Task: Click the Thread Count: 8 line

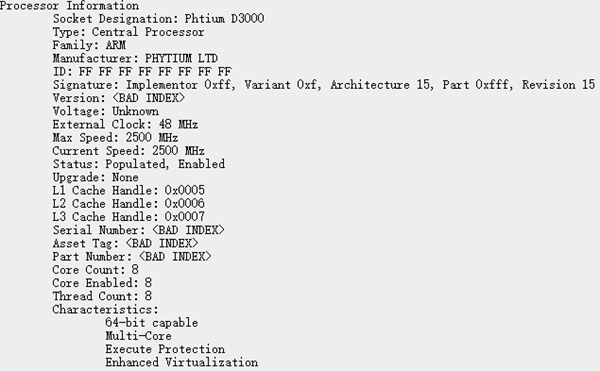Action: (x=102, y=296)
